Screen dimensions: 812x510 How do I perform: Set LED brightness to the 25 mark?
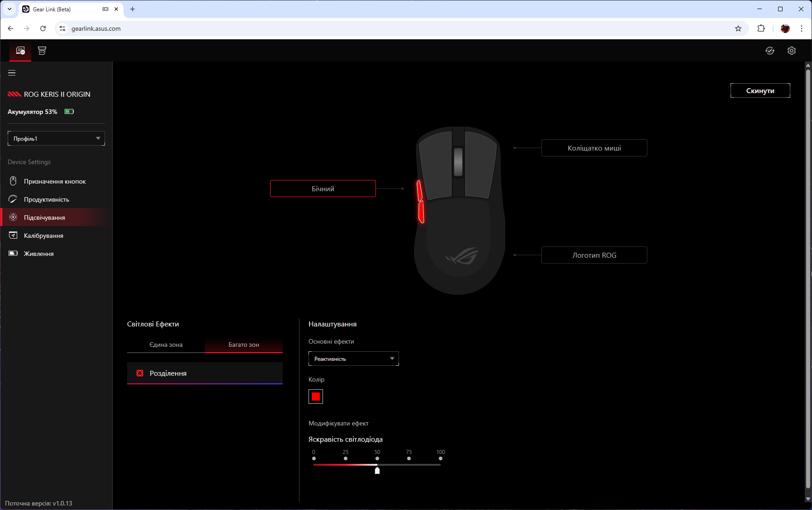(346, 458)
